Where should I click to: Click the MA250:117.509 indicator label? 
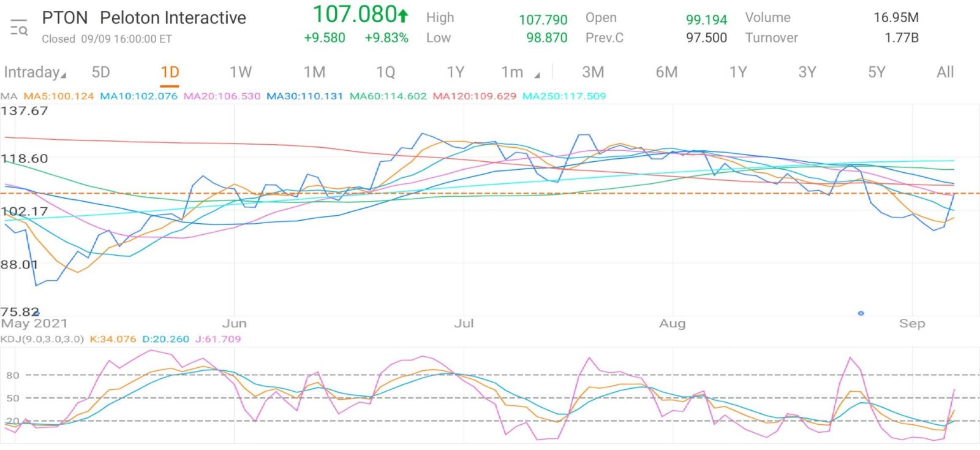[564, 96]
